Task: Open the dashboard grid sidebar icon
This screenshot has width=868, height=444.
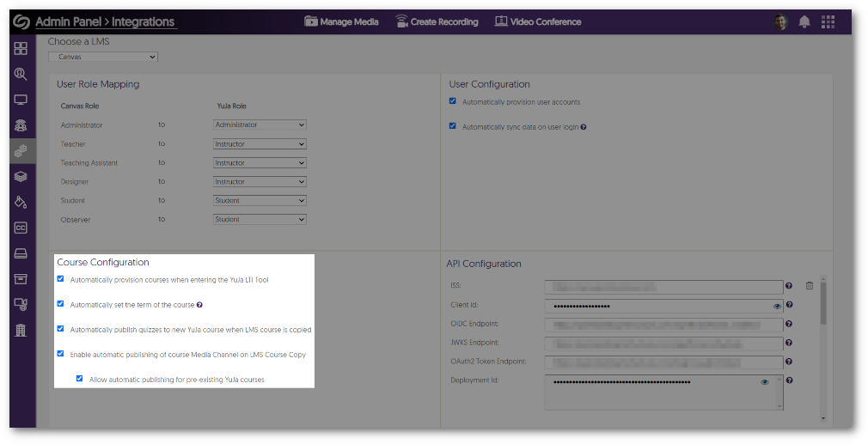Action: (x=21, y=49)
